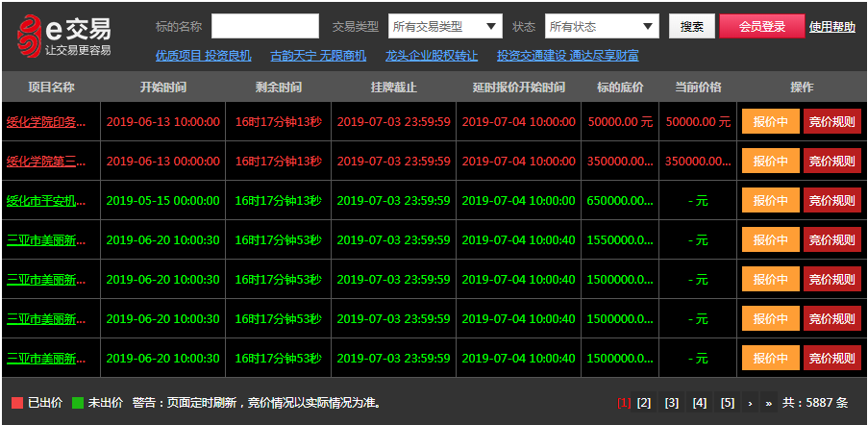Open the first 绥化学院印务 project link

click(x=46, y=122)
